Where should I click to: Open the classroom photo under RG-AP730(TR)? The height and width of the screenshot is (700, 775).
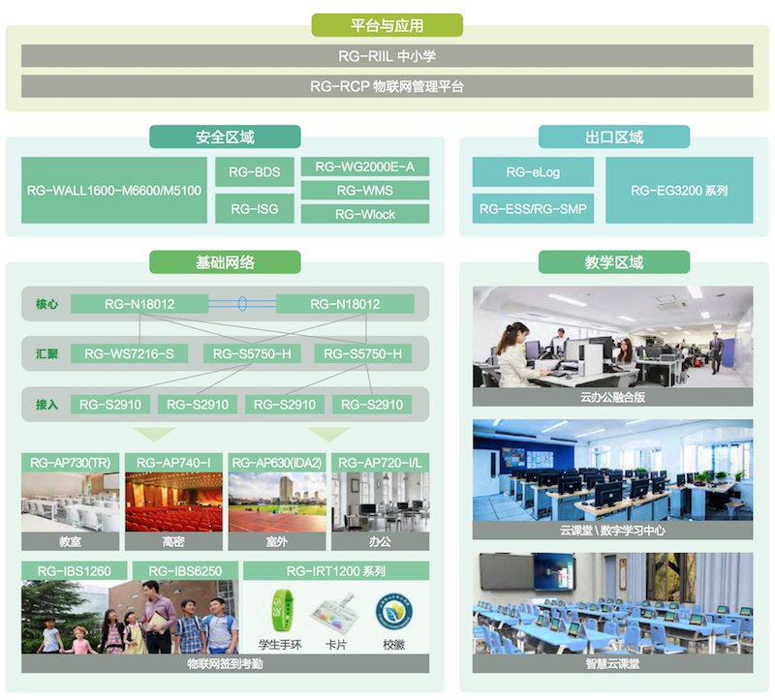[70, 502]
